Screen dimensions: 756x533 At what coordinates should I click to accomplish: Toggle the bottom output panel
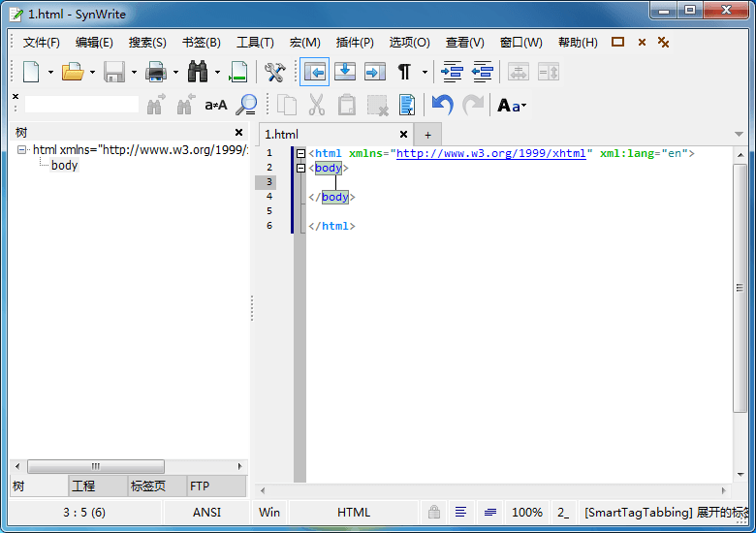coord(345,73)
